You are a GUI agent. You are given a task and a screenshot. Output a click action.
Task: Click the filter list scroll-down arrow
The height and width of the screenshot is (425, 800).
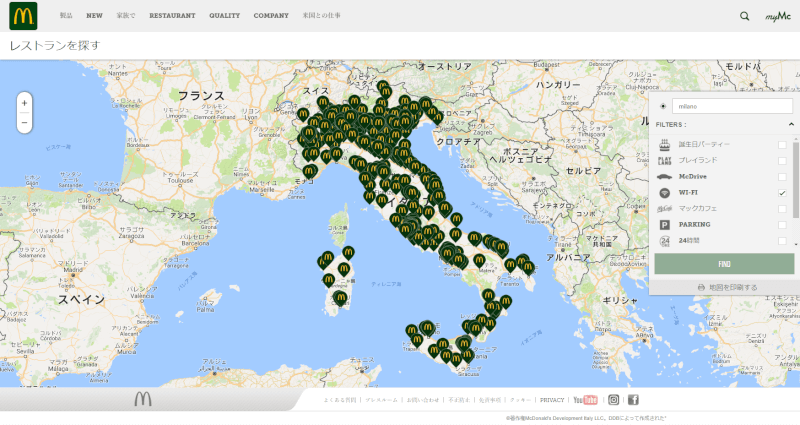(796, 244)
